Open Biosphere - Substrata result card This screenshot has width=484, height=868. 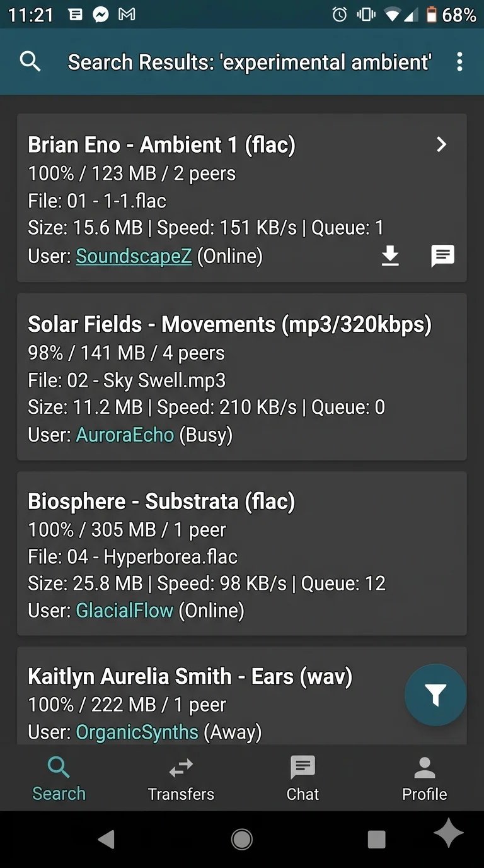pos(242,553)
